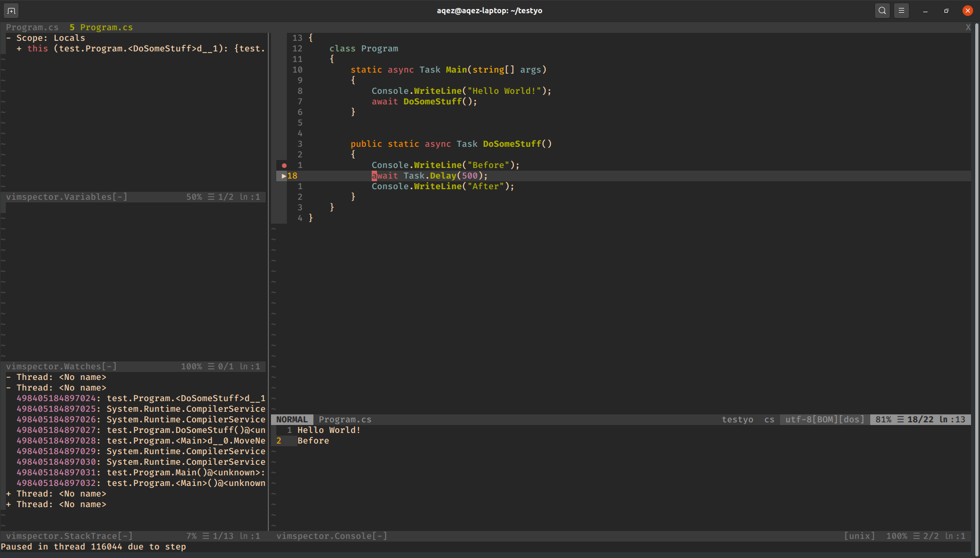Click the 'class Program' declaration

point(364,49)
